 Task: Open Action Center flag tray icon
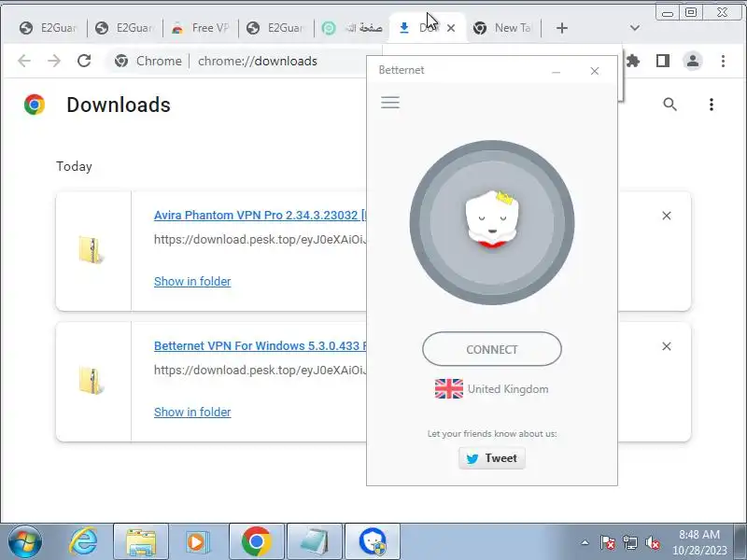(608, 542)
